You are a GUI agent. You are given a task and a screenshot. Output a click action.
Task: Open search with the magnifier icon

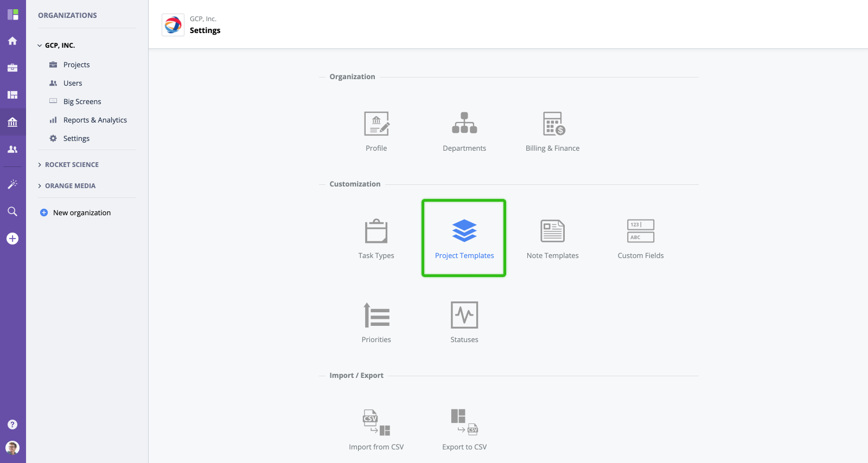tap(12, 211)
